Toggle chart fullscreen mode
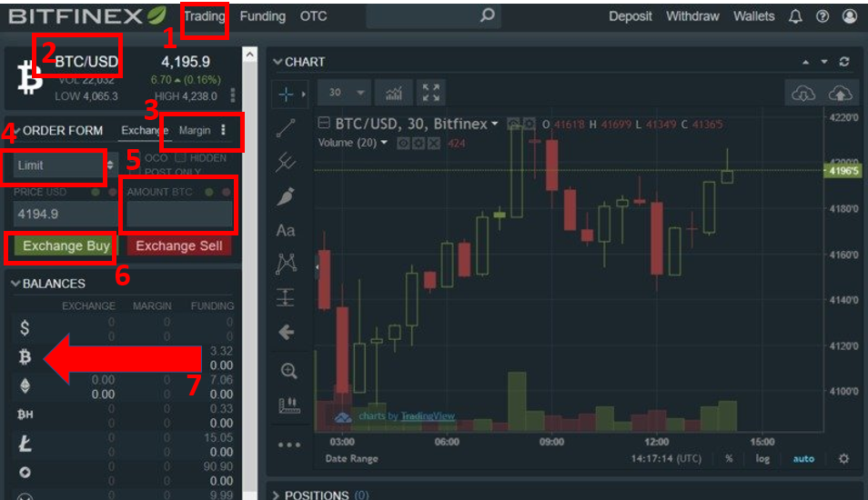The height and width of the screenshot is (500, 868). [x=430, y=93]
